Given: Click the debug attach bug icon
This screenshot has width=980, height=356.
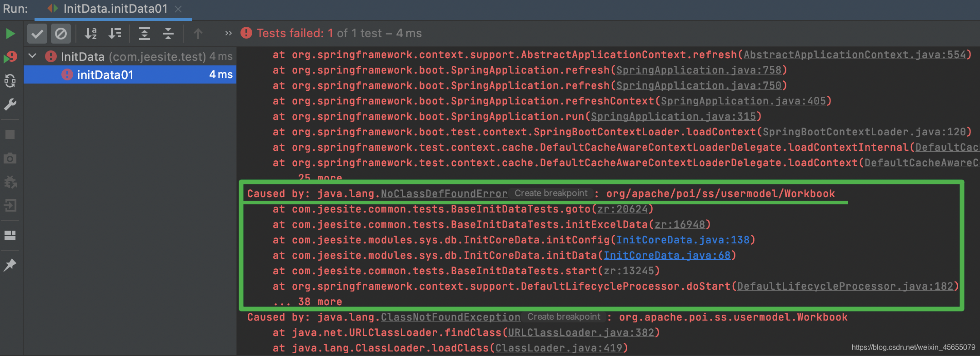Looking at the screenshot, I should point(10,182).
